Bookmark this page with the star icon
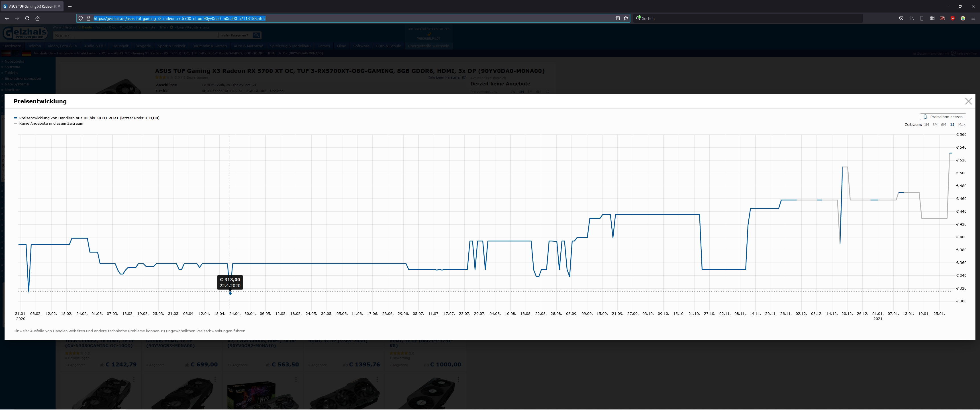 tap(626, 18)
